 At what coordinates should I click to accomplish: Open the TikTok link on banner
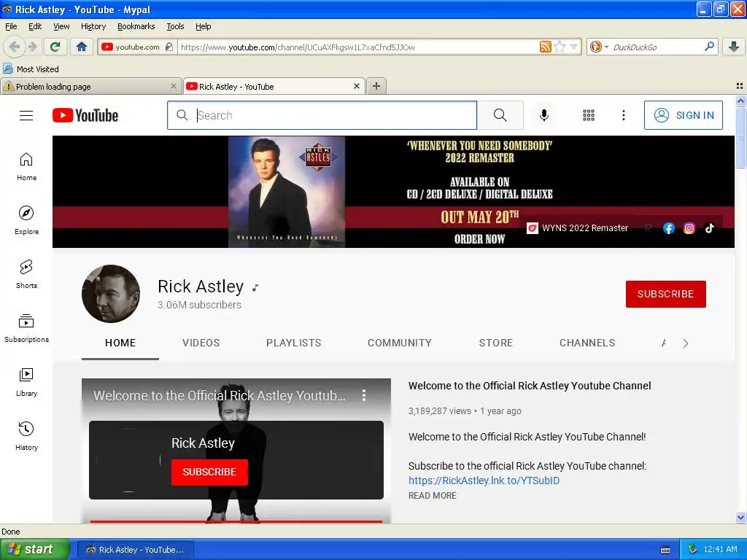709,228
